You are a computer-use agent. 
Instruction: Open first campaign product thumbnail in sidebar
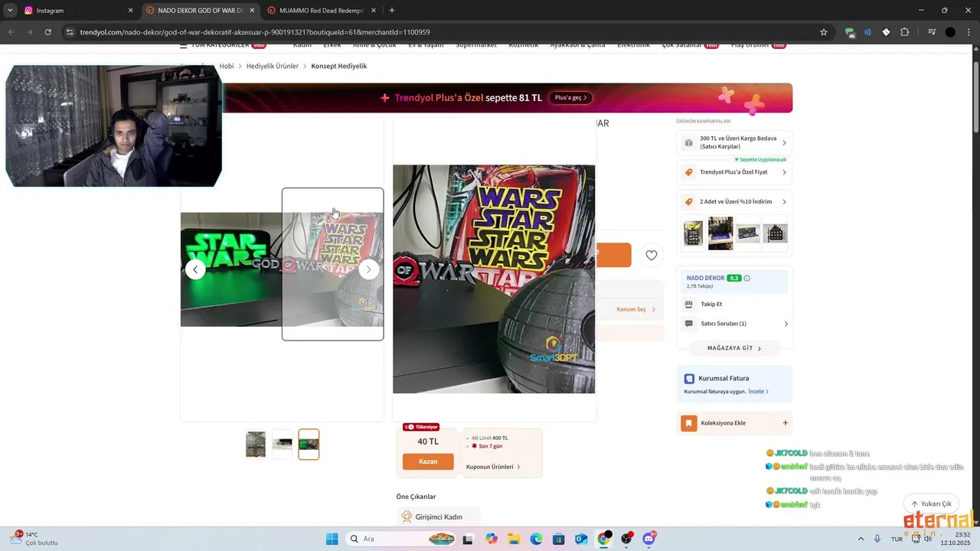(693, 233)
